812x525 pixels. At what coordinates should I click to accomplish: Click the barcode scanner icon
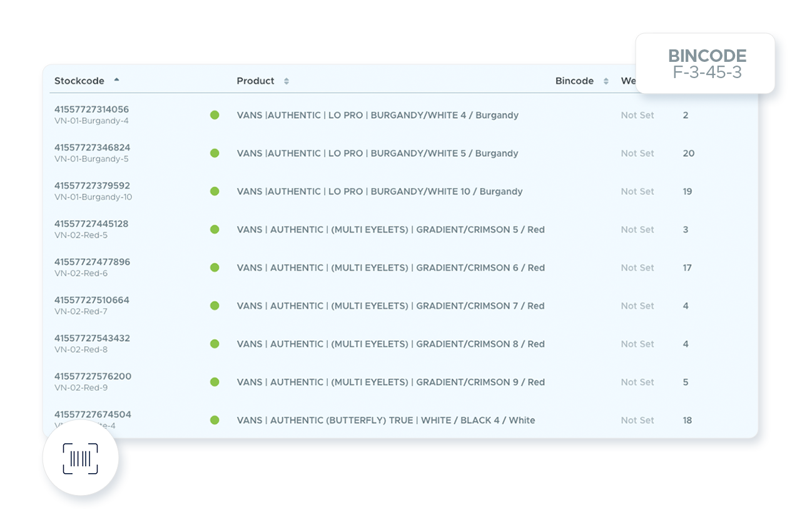point(81,459)
